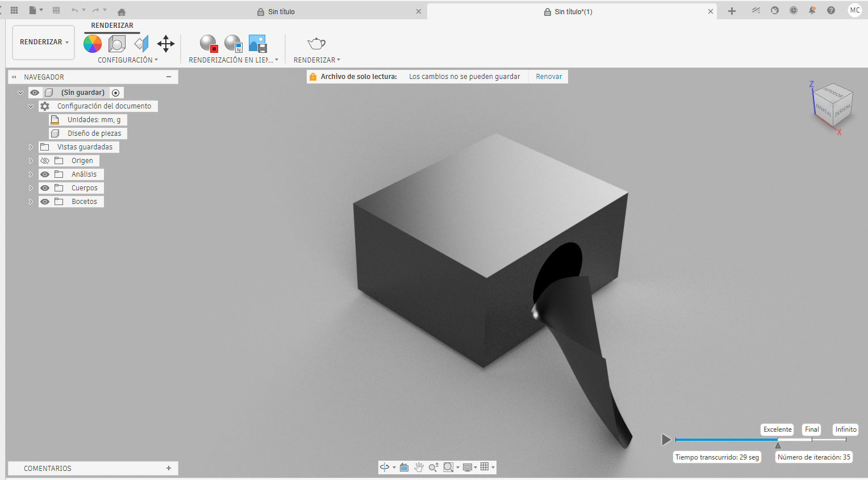
Task: Minimize the NAVEGADOR panel
Action: (169, 77)
